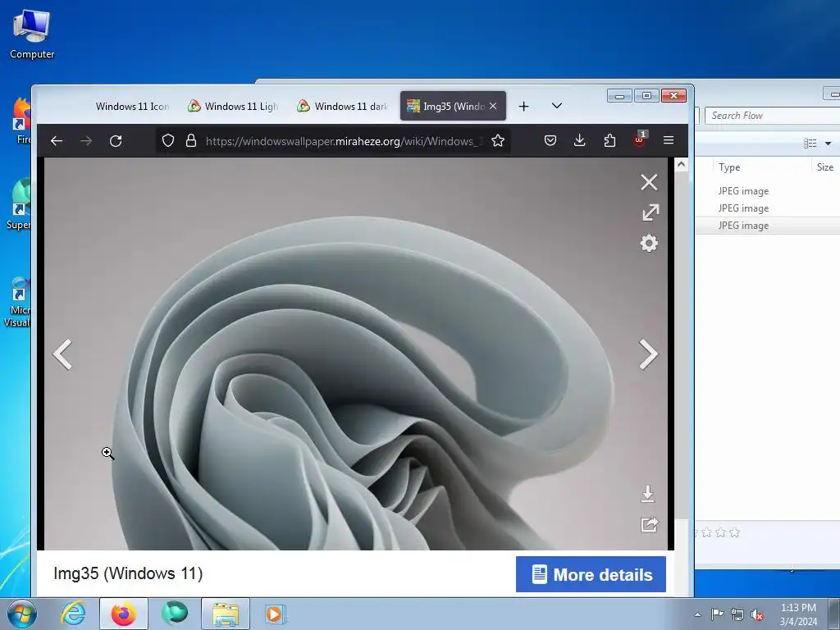840x630 pixels.
Task: Open Supermium browser from taskbar
Action: [x=175, y=614]
